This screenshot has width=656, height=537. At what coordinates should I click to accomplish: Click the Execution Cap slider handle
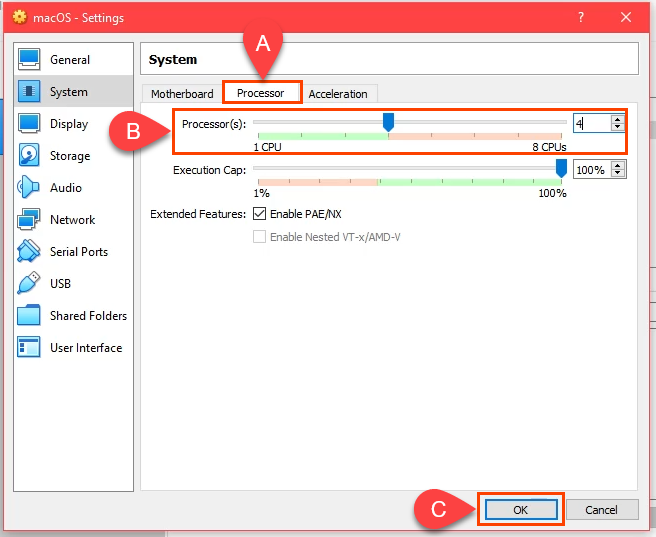(561, 168)
